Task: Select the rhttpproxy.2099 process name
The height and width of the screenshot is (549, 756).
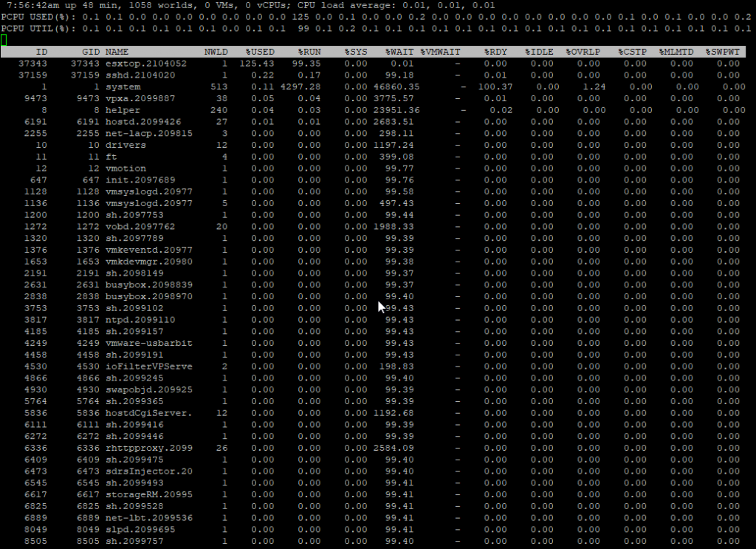Action: pyautogui.click(x=149, y=448)
